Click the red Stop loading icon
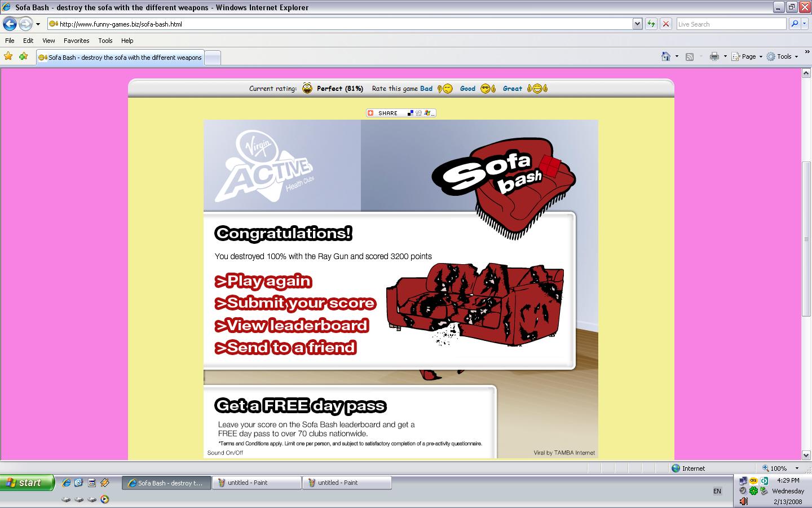This screenshot has height=508, width=812. click(666, 24)
